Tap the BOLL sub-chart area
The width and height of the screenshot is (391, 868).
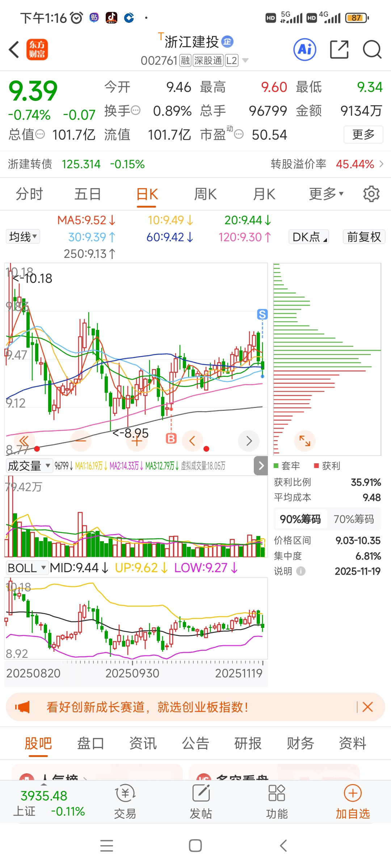tap(136, 618)
